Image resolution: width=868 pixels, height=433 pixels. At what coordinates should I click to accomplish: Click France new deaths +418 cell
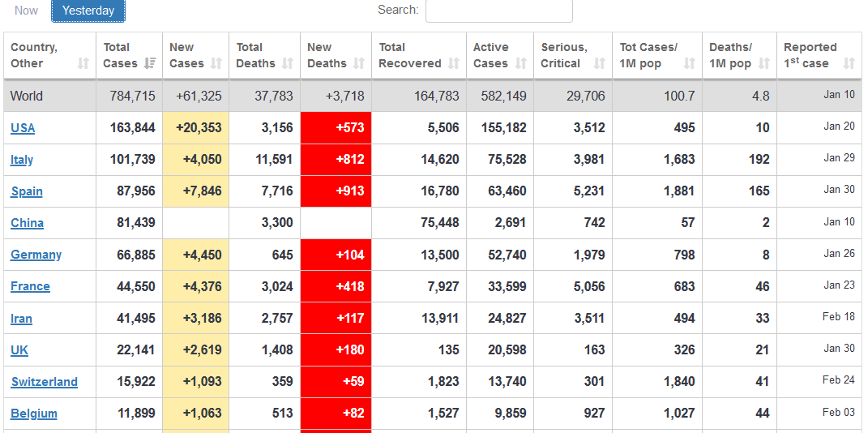tap(336, 286)
